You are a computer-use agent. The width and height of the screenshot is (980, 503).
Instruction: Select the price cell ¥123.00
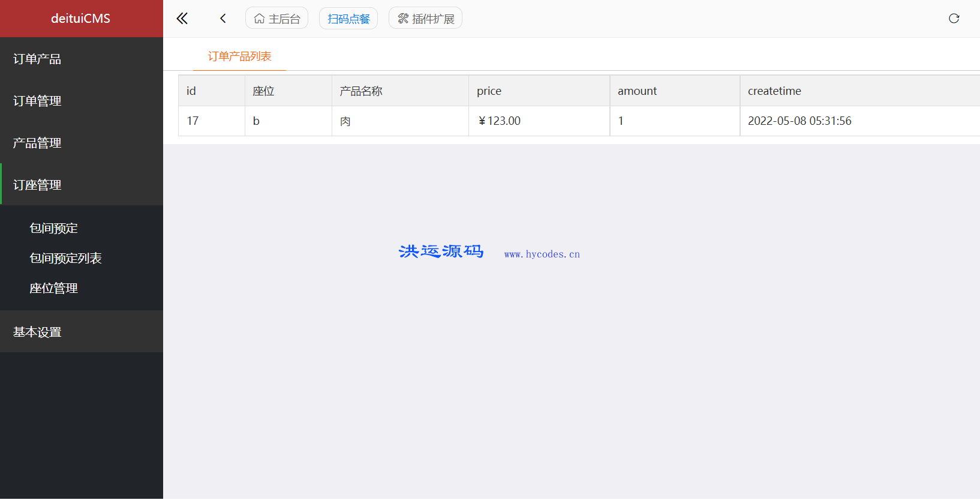(x=539, y=121)
